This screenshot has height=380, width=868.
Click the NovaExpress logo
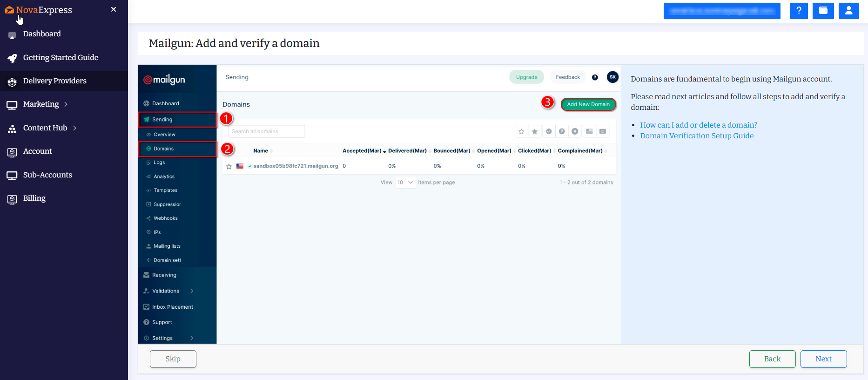coord(39,10)
